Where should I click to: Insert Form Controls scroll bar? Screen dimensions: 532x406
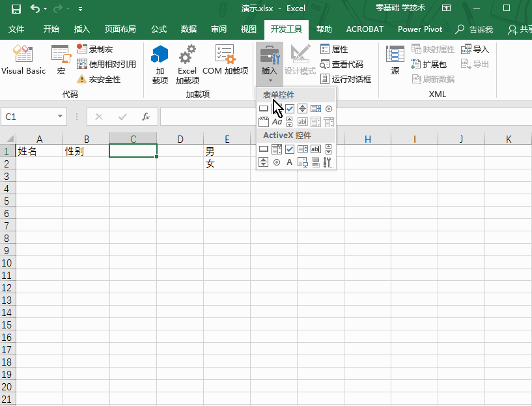pyautogui.click(x=289, y=121)
